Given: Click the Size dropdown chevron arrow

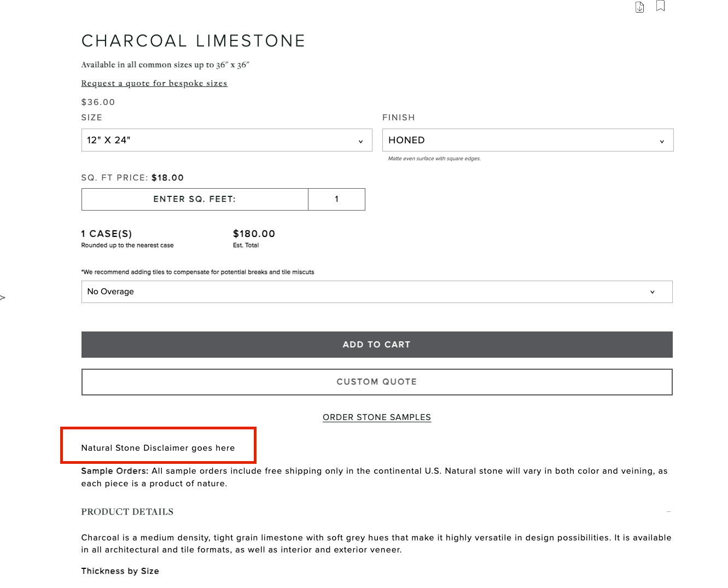Looking at the screenshot, I should coord(360,141).
